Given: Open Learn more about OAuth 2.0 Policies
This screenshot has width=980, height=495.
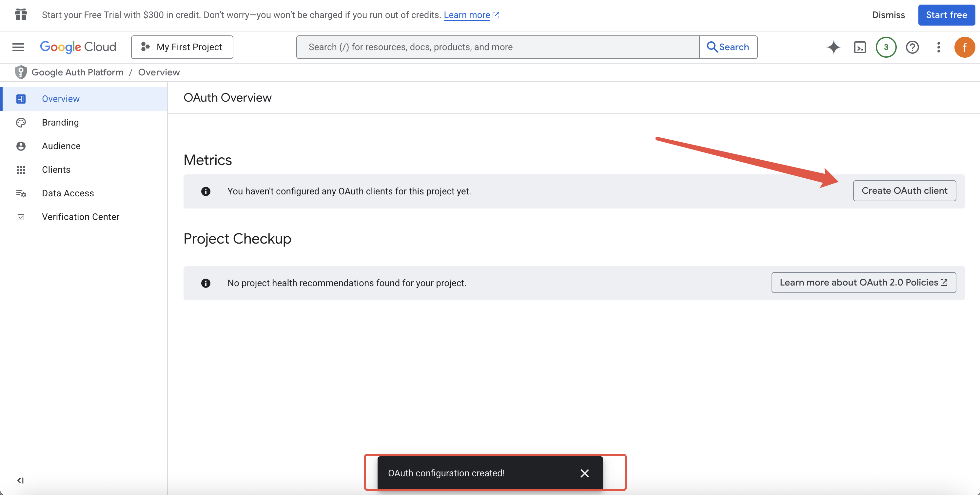Looking at the screenshot, I should coord(864,282).
